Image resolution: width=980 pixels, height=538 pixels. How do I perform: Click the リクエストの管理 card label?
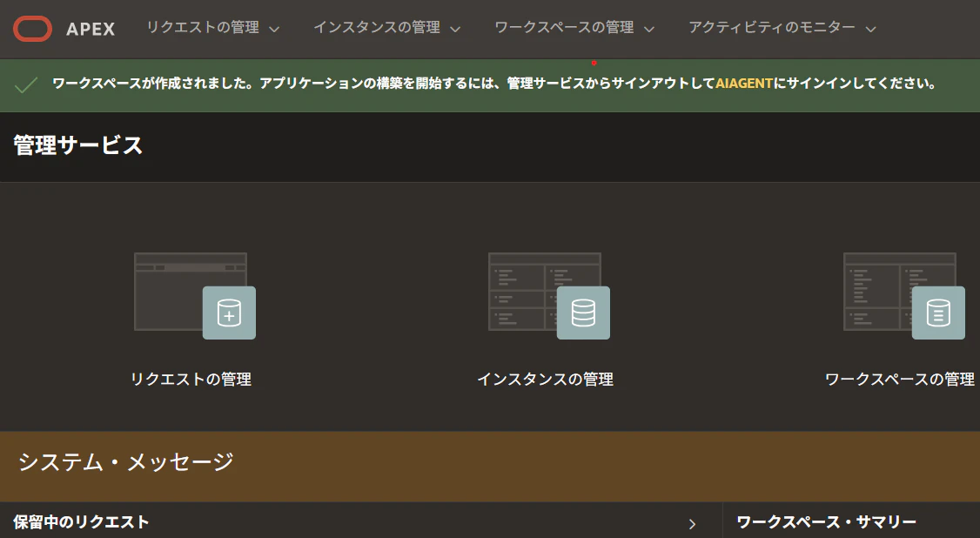coord(191,380)
